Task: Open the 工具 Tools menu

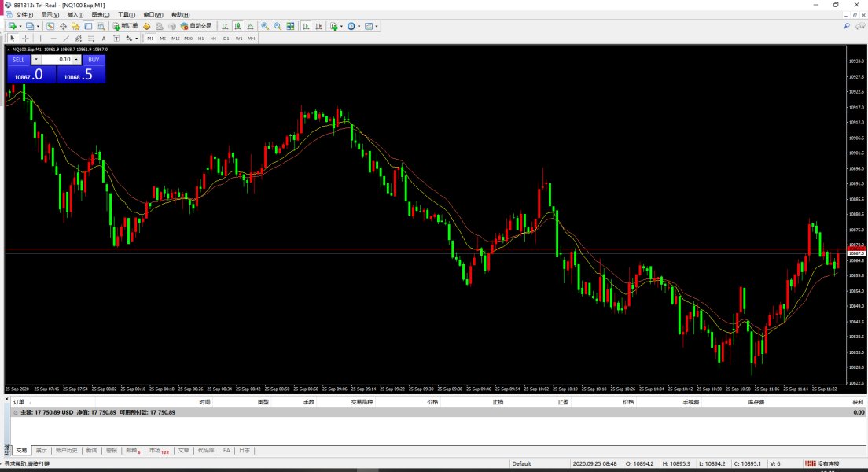Action: pyautogui.click(x=127, y=15)
